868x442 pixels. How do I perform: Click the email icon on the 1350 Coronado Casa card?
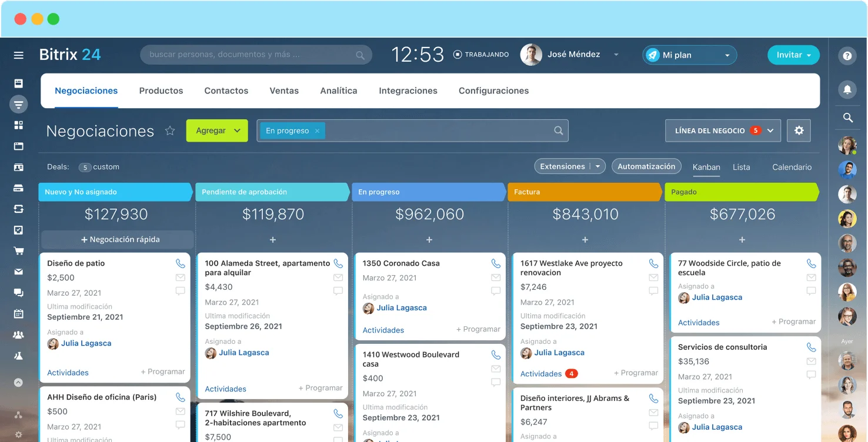496,277
